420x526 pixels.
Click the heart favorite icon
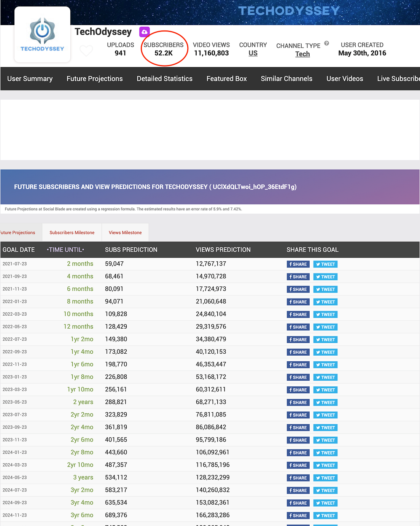(86, 51)
